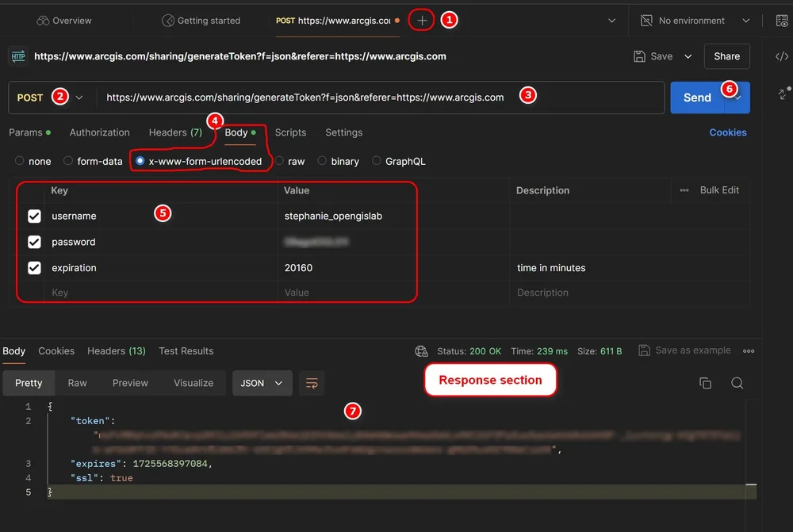Image resolution: width=793 pixels, height=532 pixels.
Task: Select the Pretty response view
Action: 29,383
